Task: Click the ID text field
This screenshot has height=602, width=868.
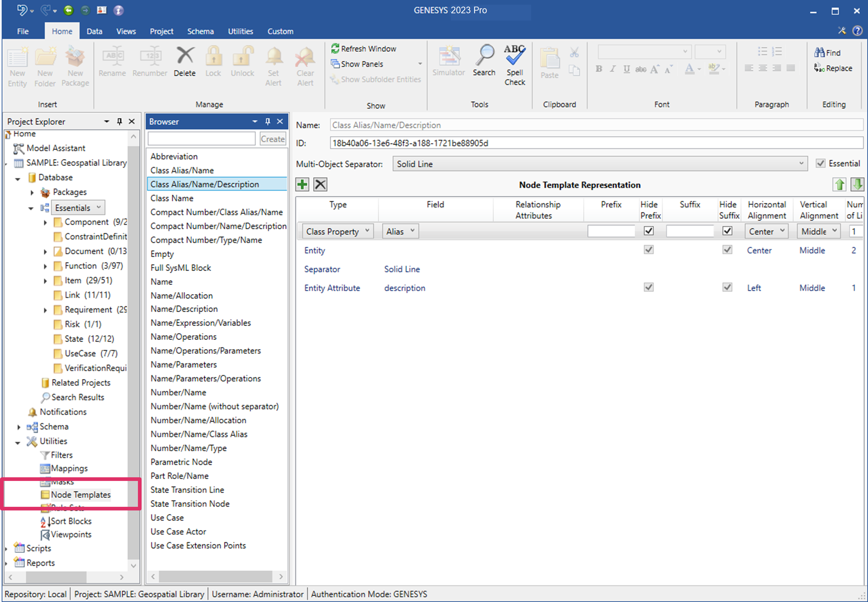Action: [596, 143]
